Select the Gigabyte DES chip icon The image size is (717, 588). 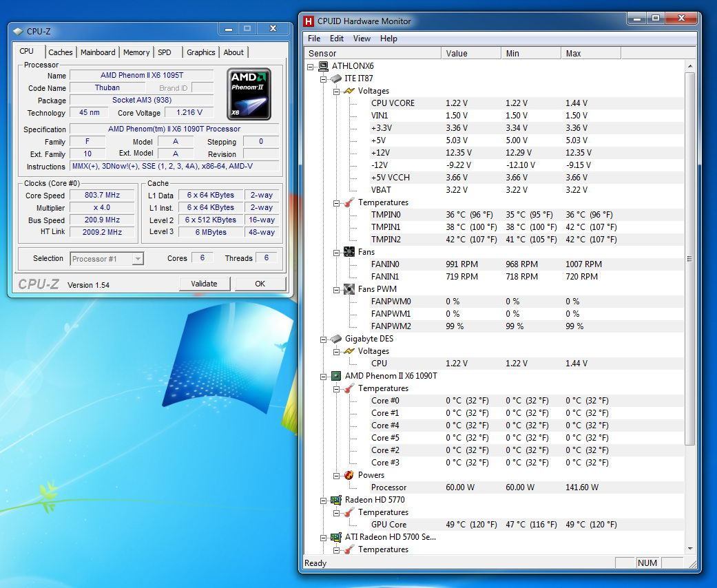coord(336,339)
